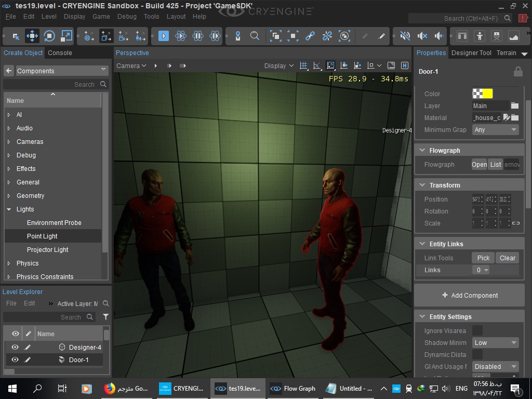Click the Flowgraph Open button

tap(479, 165)
